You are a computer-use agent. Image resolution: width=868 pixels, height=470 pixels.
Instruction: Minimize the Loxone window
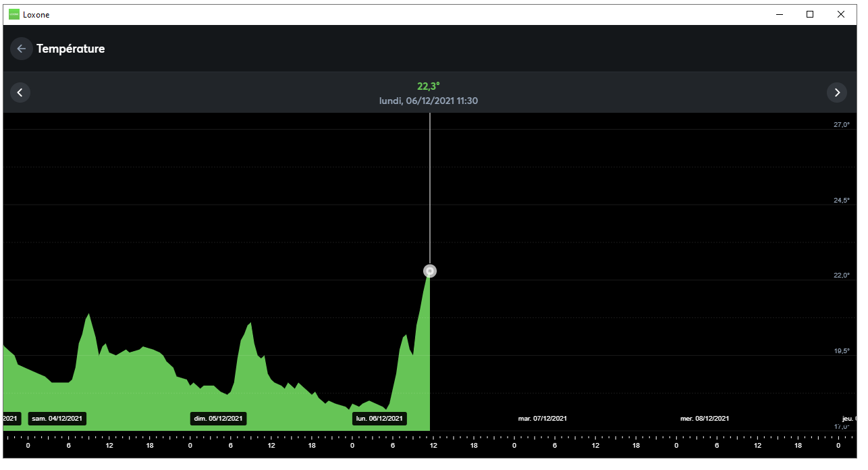pos(779,14)
